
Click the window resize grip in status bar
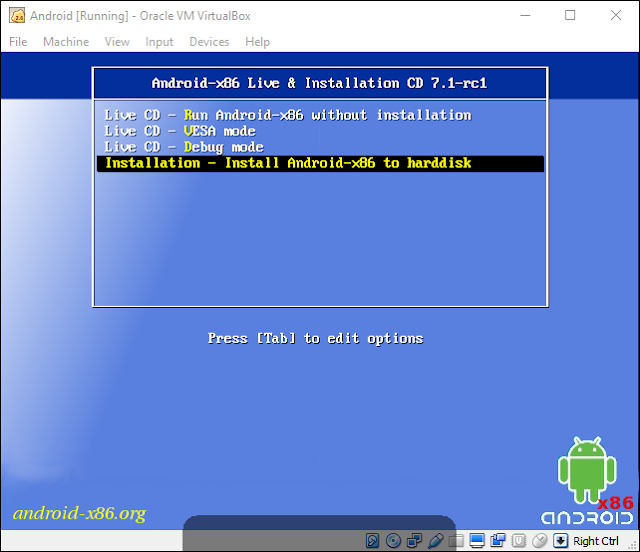pos(634,546)
